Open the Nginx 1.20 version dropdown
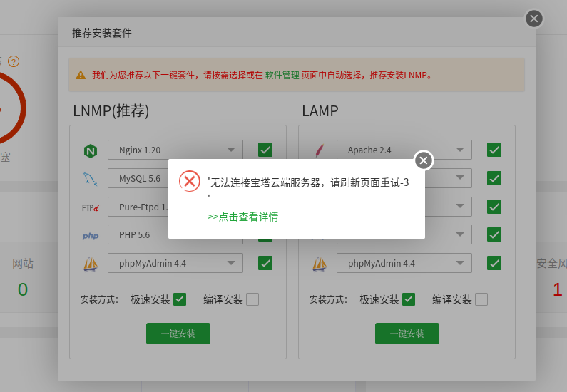 [x=175, y=150]
